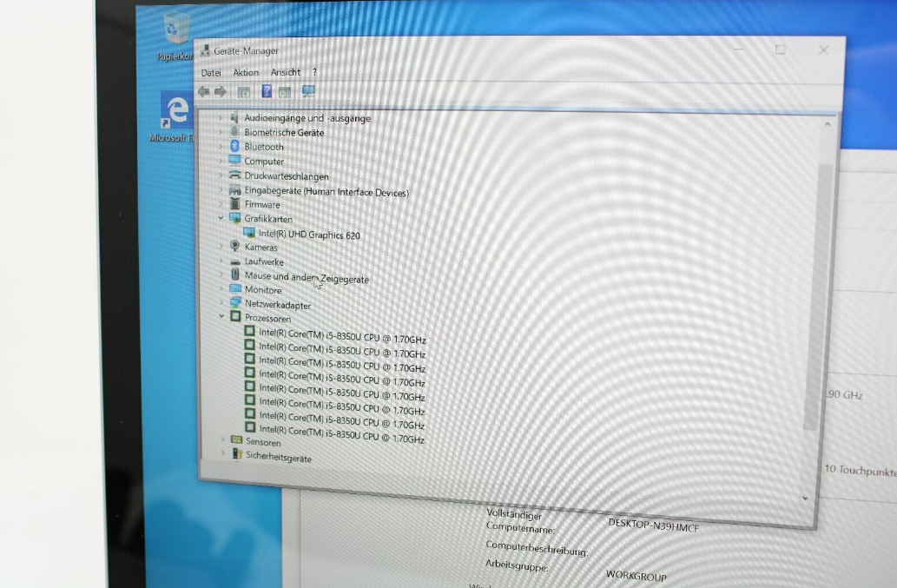Click the WORKGROUP value in the background window
The width and height of the screenshot is (897, 588).
[636, 576]
